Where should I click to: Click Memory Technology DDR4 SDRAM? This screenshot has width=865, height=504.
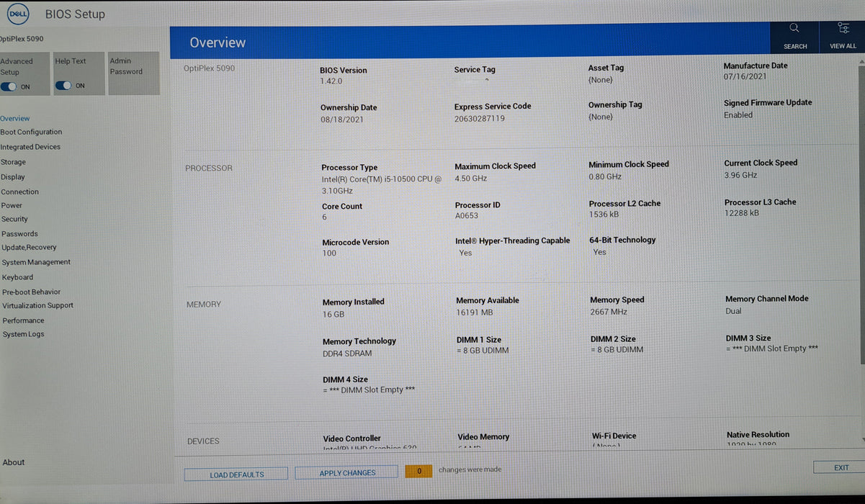(x=348, y=354)
